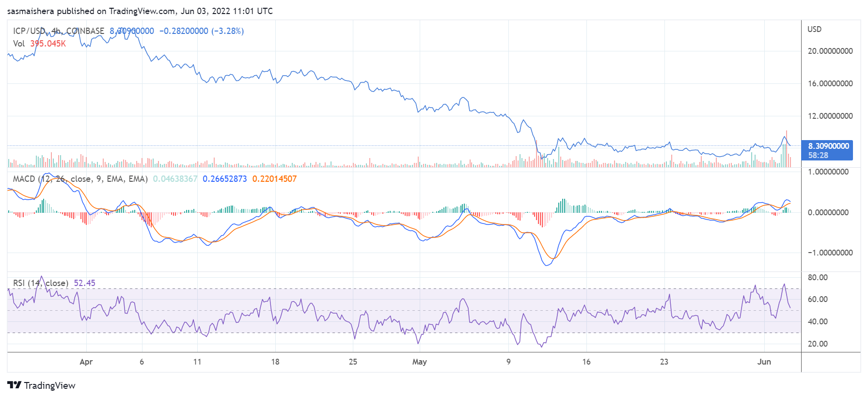Click the RSI value 52.45

pos(85,283)
